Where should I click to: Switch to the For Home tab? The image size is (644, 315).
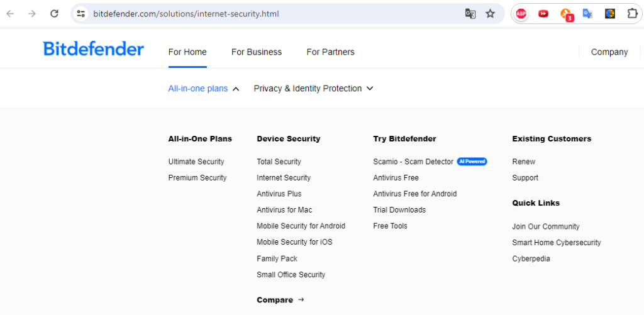tap(187, 52)
